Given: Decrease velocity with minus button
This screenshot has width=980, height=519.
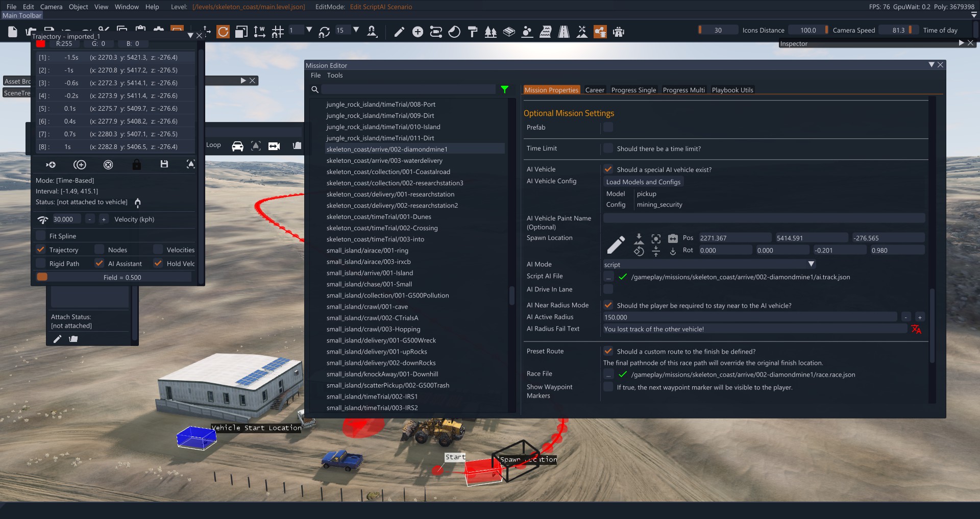Looking at the screenshot, I should click(90, 219).
